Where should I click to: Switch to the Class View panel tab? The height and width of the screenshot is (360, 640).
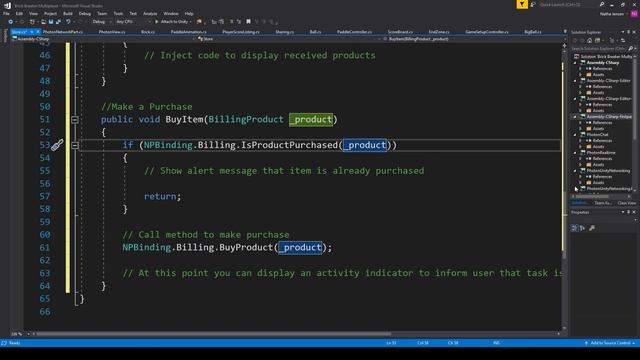coord(627,203)
